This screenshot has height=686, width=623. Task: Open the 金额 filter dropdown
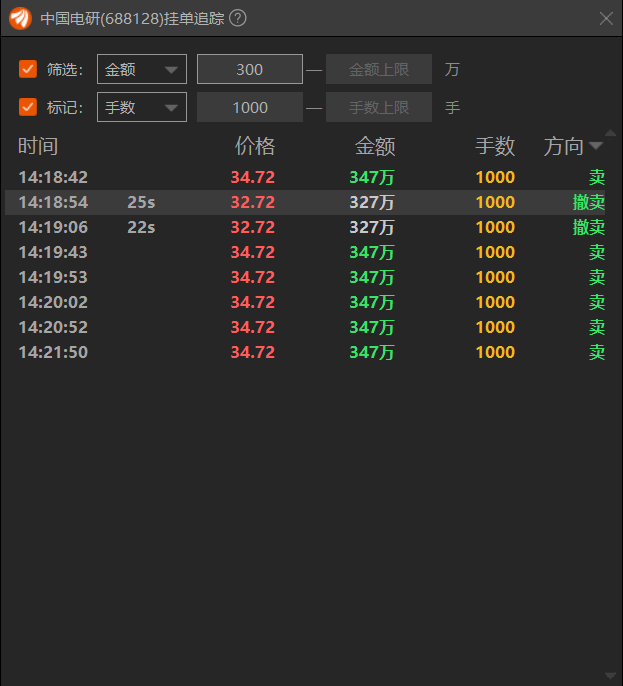tap(142, 69)
